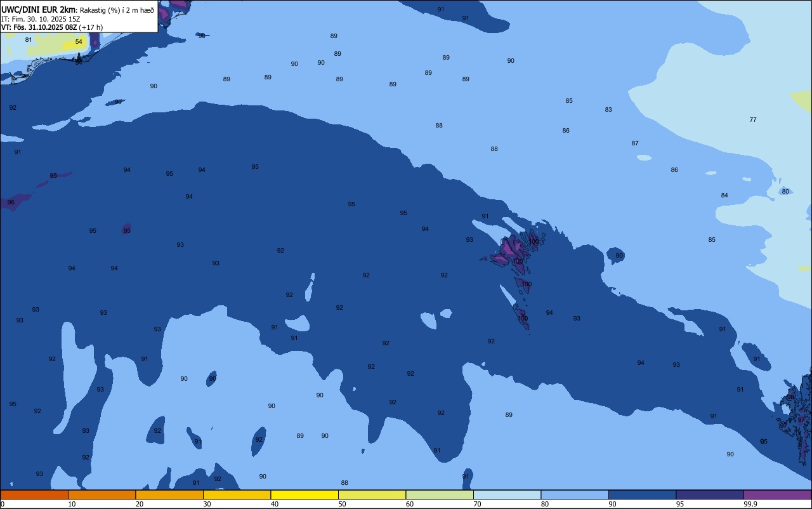The height and width of the screenshot is (509, 812).
Task: Click the 30 label on the legend bar
Action: pyautogui.click(x=207, y=504)
